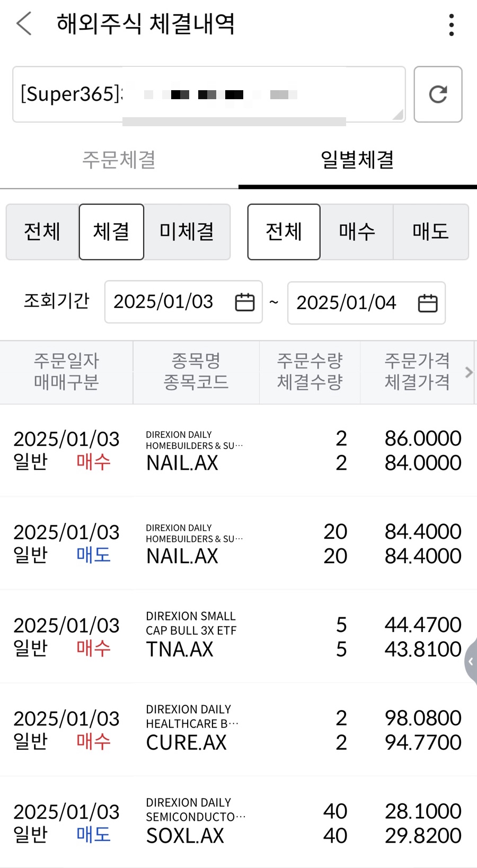Open the 2025/01/03 start date picker
This screenshot has width=477, height=868.
point(183,302)
